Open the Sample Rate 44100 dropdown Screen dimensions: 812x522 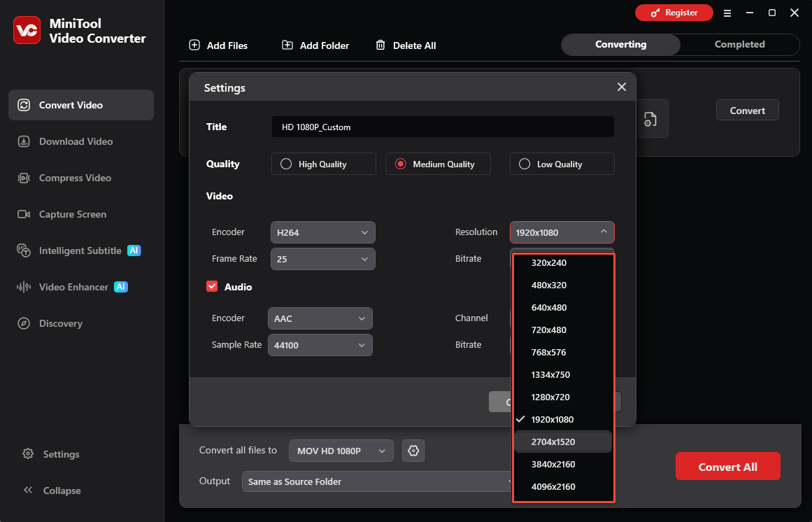click(x=320, y=345)
